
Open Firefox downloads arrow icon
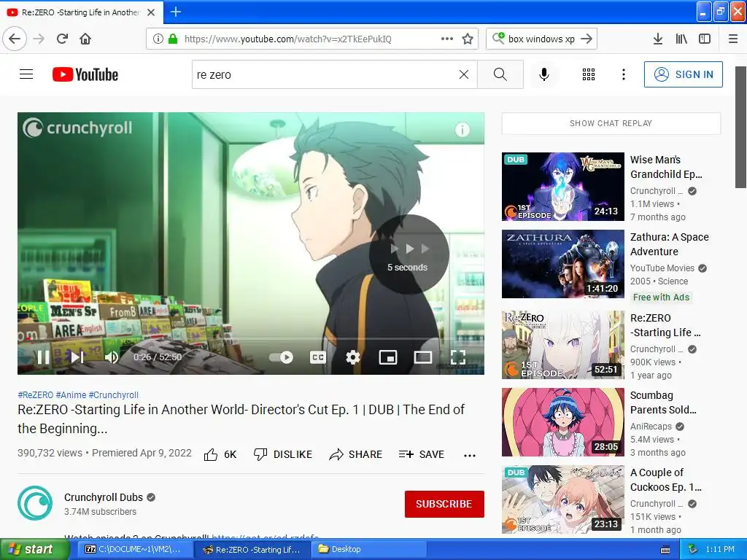(657, 39)
